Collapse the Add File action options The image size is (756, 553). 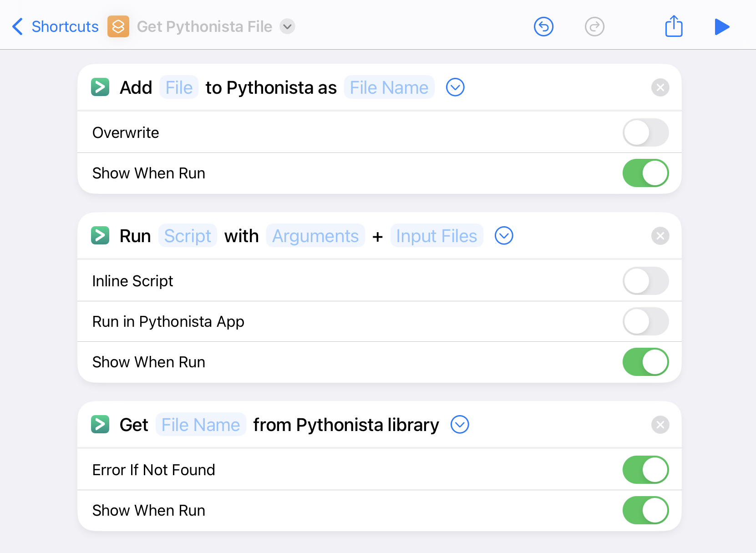pos(455,87)
